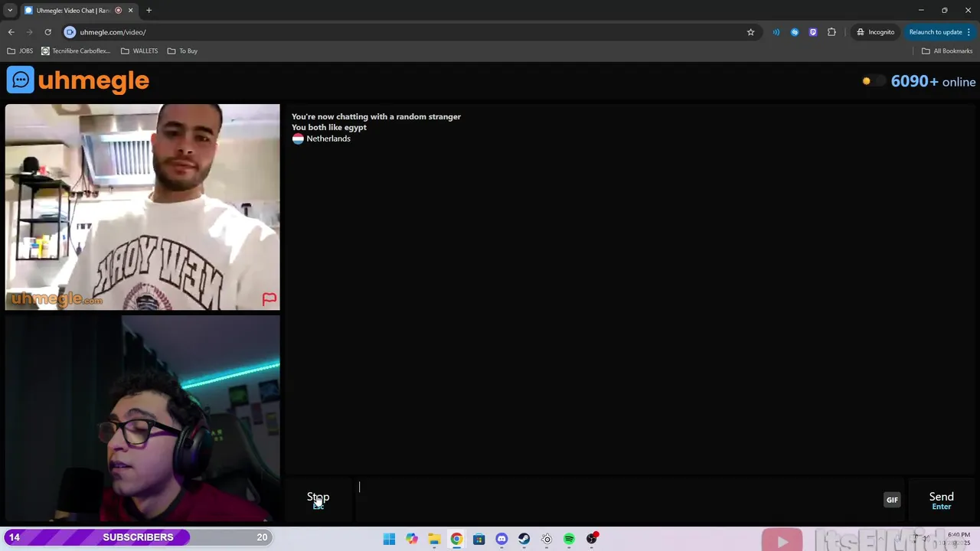Click the Stop chat button
This screenshot has height=551, width=980.
click(x=318, y=500)
